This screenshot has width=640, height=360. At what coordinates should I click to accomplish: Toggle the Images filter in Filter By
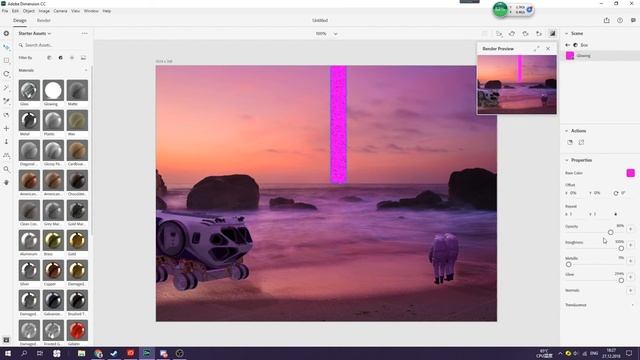click(x=83, y=58)
